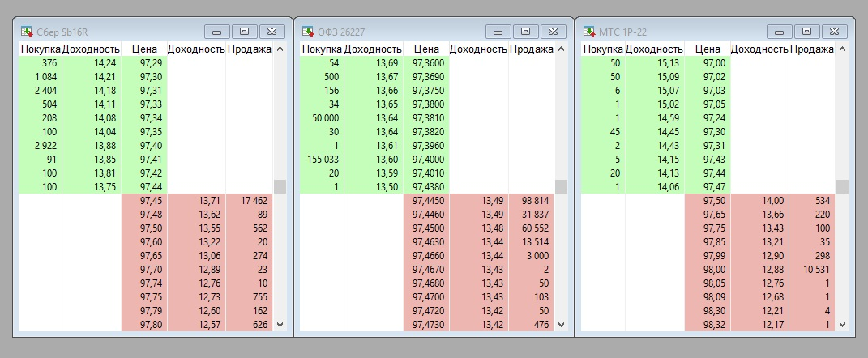Minimize the ОФЗ 26227 window

pyautogui.click(x=498, y=32)
